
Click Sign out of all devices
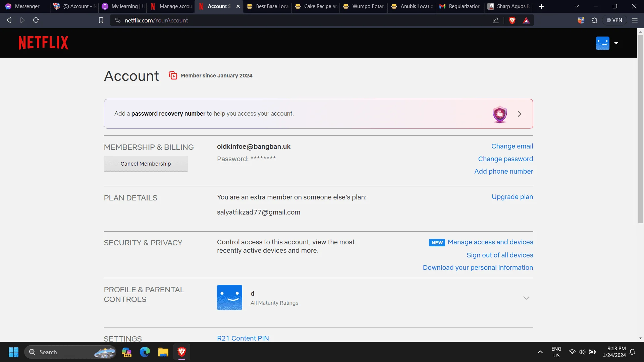coord(500,255)
